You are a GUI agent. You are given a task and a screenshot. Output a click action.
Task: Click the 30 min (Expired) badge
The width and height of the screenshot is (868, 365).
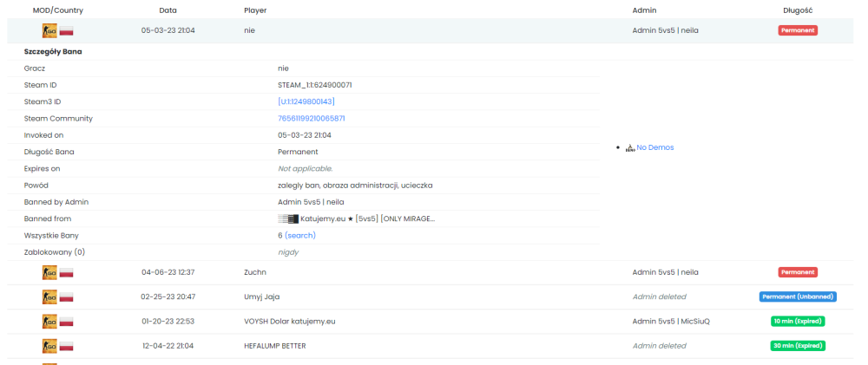point(798,346)
